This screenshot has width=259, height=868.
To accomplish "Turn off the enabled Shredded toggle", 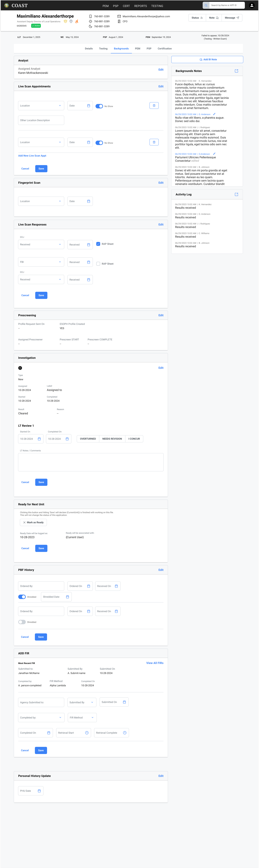I will (x=22, y=597).
